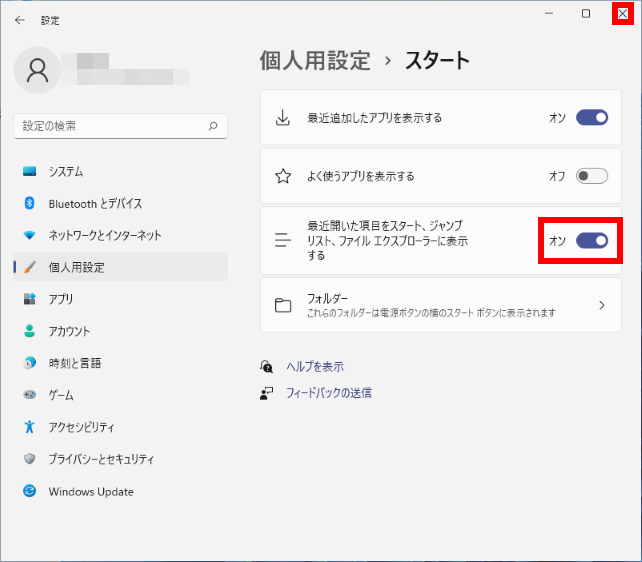
Task: Click the feedback icon beside フィードバックの送信
Action: (267, 393)
